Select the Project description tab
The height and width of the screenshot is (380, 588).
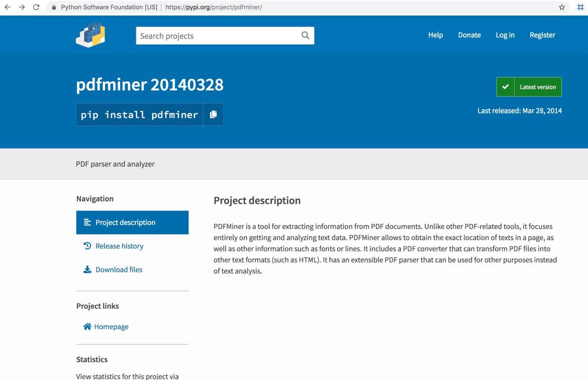click(132, 222)
